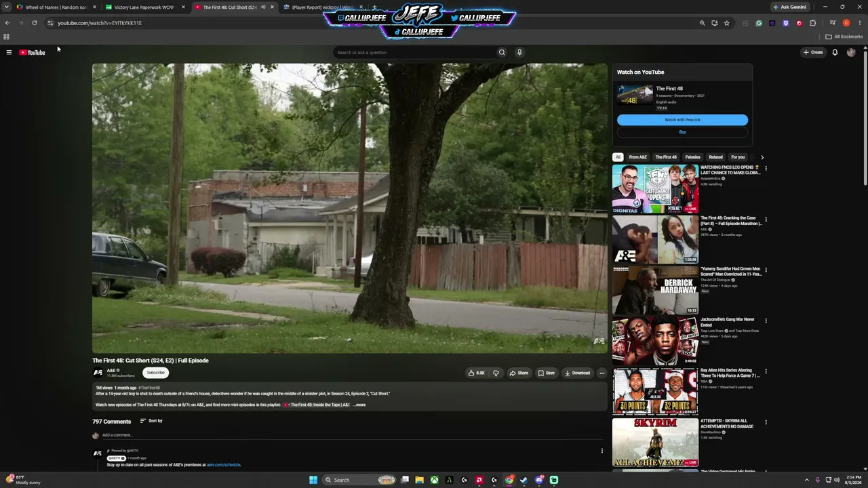
Task: Open Discord from the taskbar
Action: 539,480
